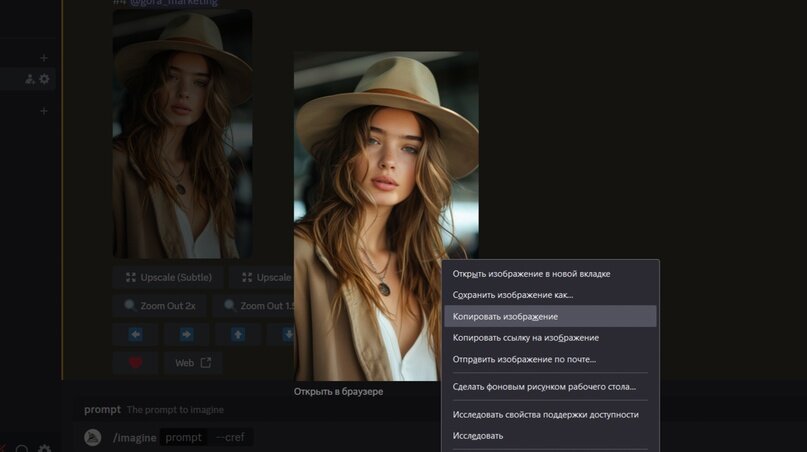The width and height of the screenshot is (807, 452).
Task: Click 'Открыть в браузере' link
Action: (x=338, y=391)
